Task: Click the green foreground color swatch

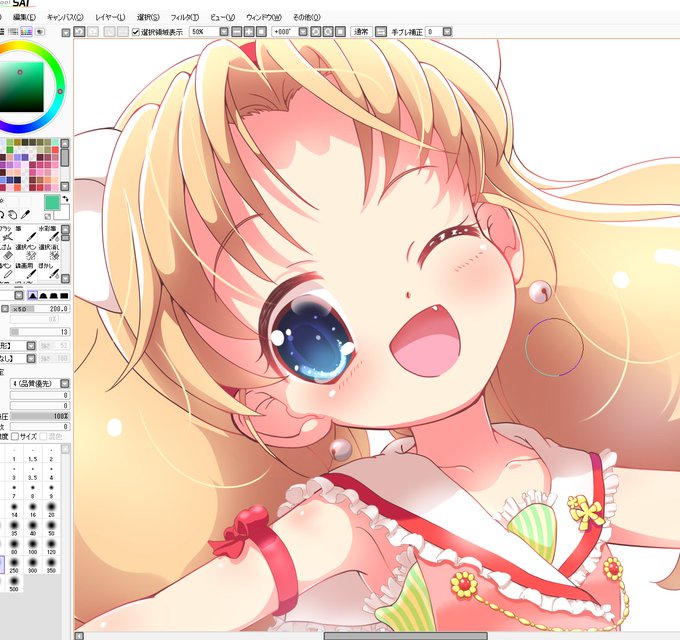Action: [x=52, y=202]
